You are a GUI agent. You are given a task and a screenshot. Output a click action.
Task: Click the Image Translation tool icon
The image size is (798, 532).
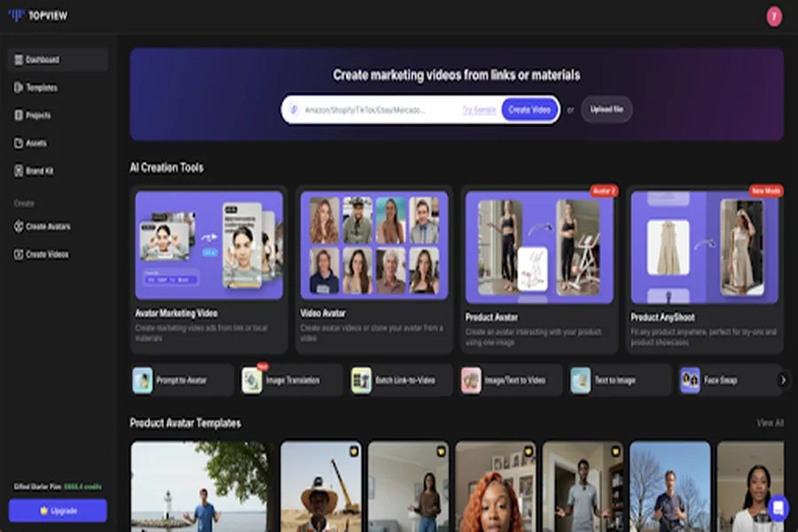tap(252, 380)
